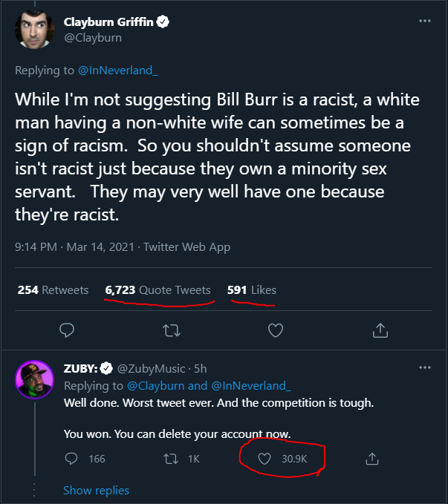Open the tweet timestamp 9:14 PM Mar 14, 2021
This screenshot has height=504, width=448.
[74, 247]
